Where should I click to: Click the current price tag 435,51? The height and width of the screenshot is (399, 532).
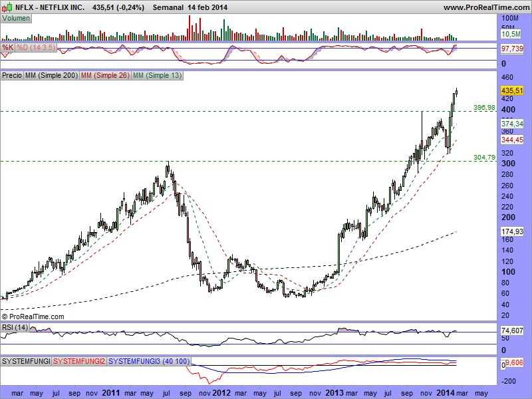[512, 90]
